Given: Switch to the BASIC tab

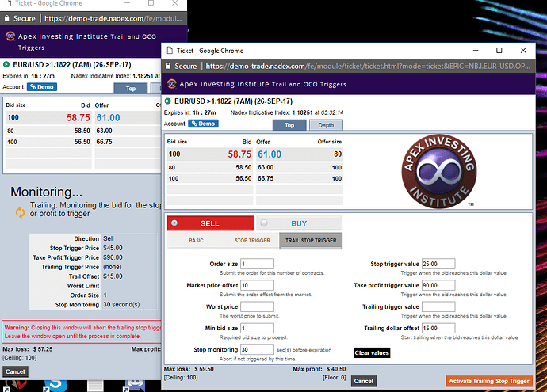Looking at the screenshot, I should point(196,241).
